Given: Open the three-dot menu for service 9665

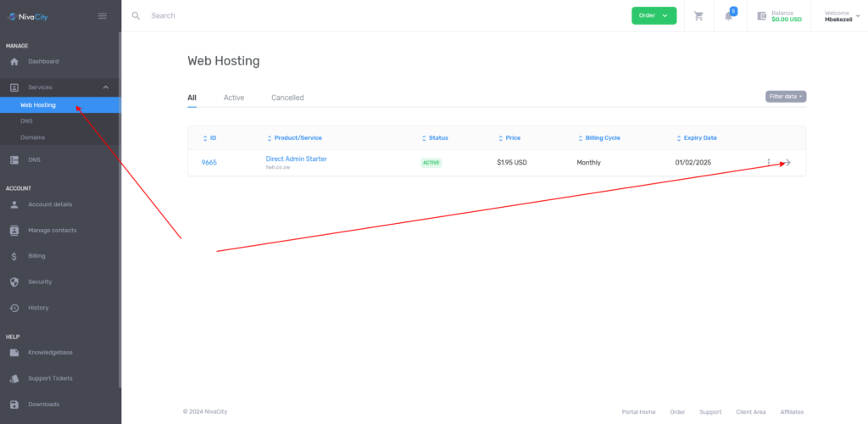Looking at the screenshot, I should 768,163.
